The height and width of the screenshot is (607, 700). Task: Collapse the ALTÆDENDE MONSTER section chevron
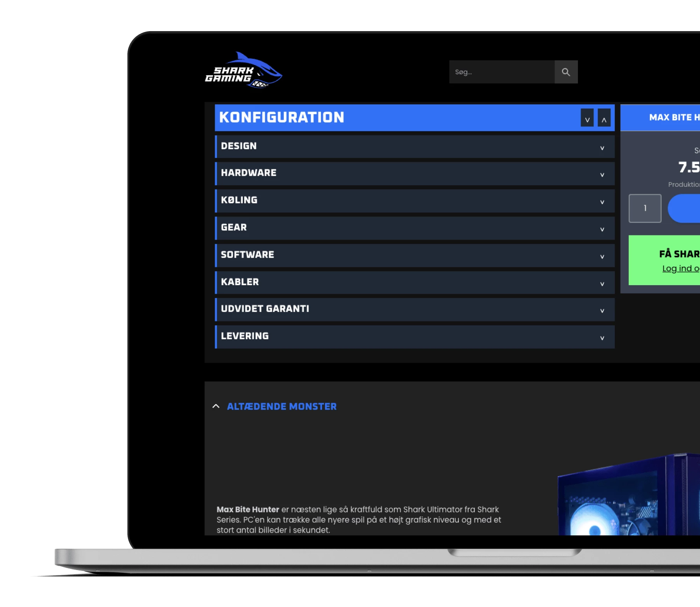click(x=216, y=406)
